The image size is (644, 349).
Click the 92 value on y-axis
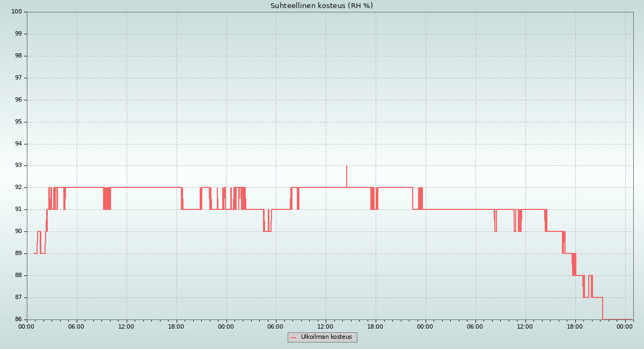[x=18, y=187]
